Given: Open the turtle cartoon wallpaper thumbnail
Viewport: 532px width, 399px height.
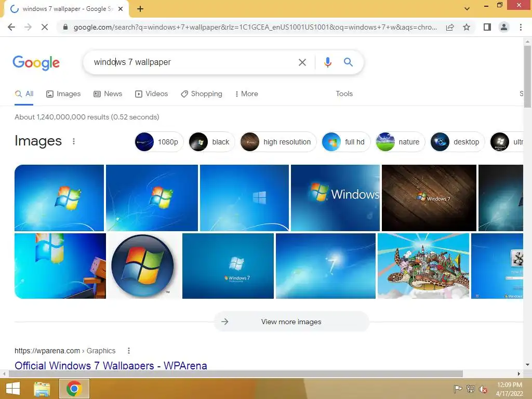Looking at the screenshot, I should (x=423, y=266).
